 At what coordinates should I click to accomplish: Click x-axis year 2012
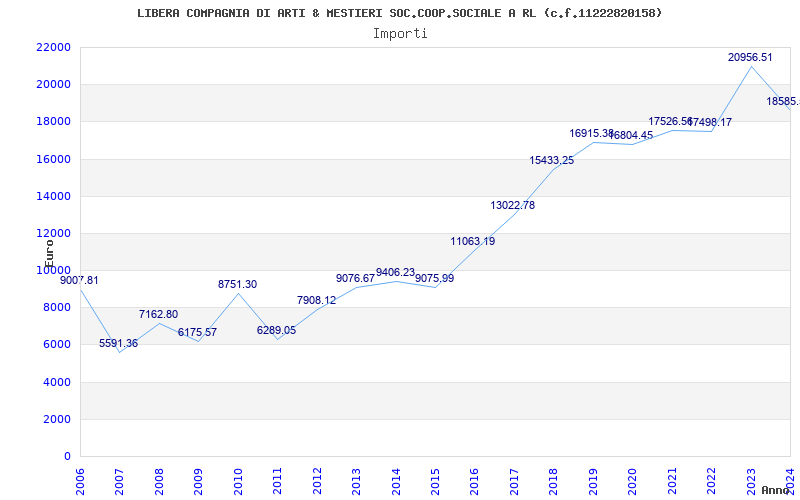(317, 481)
